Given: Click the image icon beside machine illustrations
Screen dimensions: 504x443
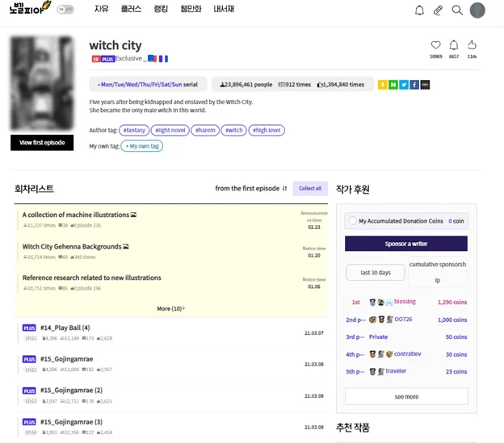Looking at the screenshot, I should (134, 215).
